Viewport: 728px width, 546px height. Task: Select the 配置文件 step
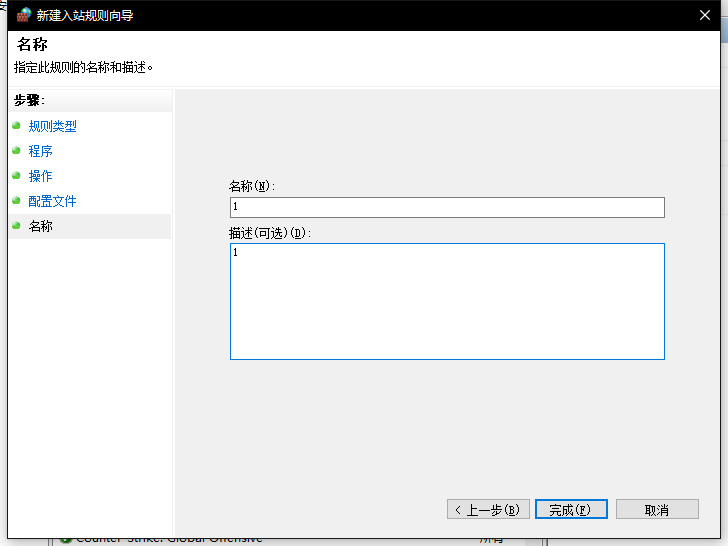tap(52, 201)
